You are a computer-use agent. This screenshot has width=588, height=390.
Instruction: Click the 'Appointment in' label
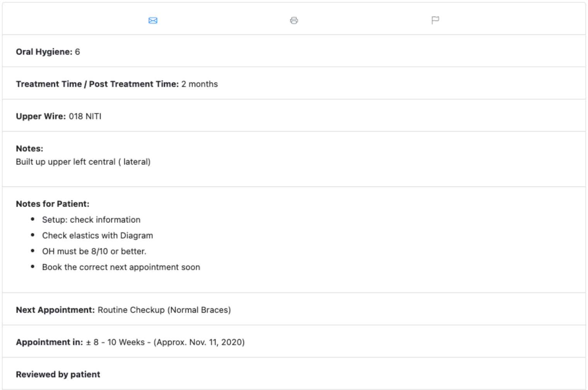point(49,342)
